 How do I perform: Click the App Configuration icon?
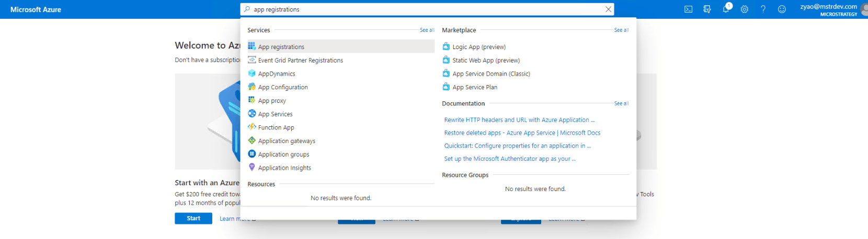252,87
